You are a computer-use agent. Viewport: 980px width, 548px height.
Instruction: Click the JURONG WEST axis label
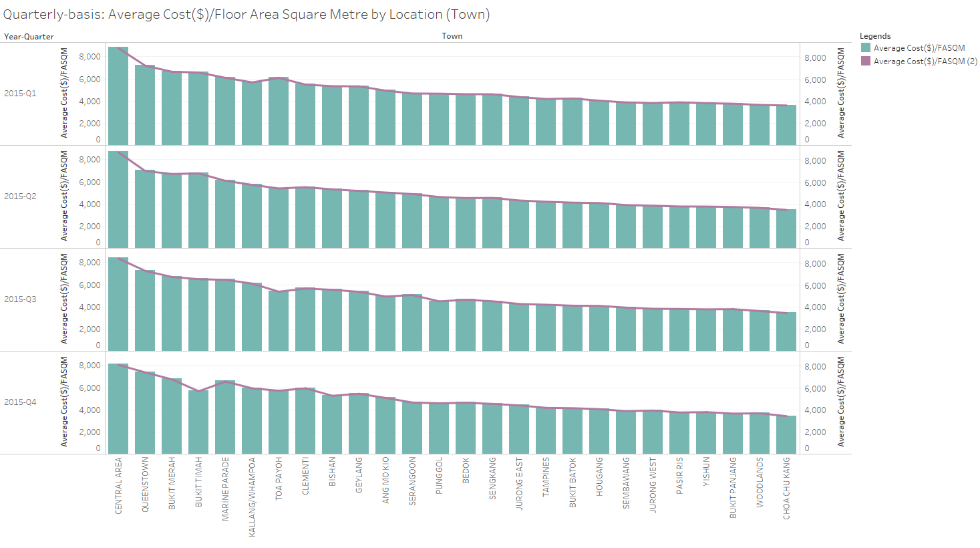click(x=653, y=485)
